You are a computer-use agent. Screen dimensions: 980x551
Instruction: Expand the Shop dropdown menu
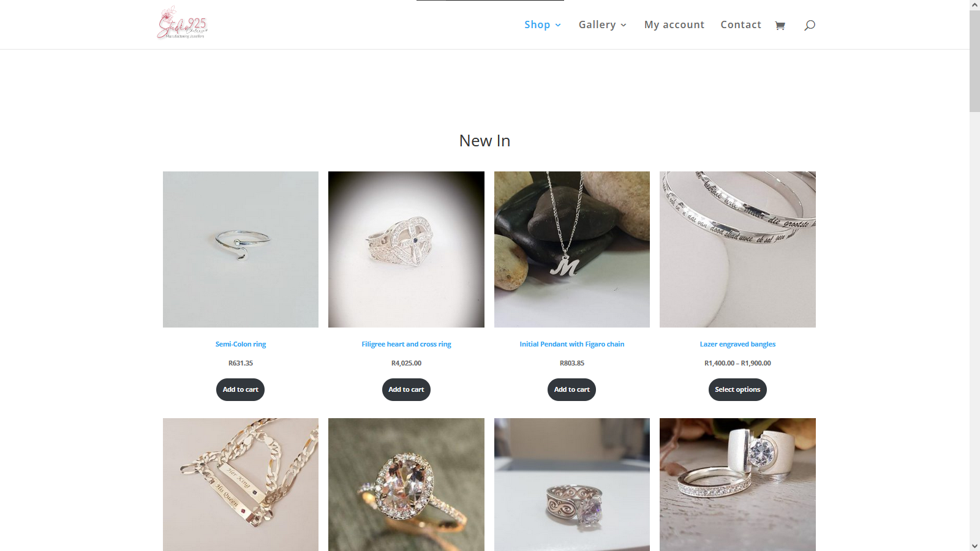click(x=543, y=24)
